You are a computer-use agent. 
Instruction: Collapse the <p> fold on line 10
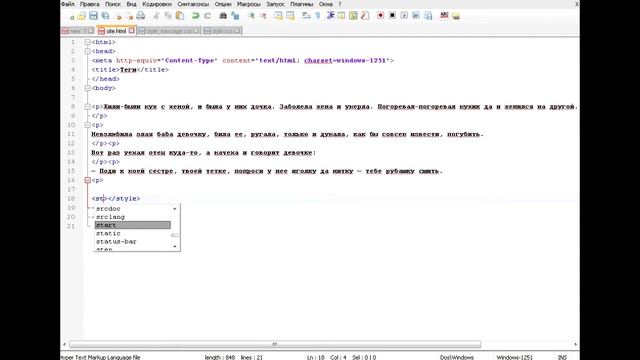(87, 125)
